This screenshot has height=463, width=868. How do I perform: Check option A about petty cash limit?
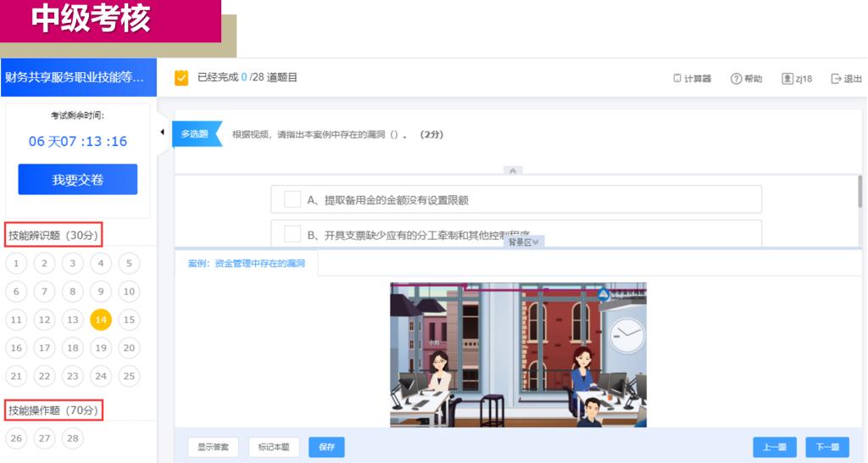(292, 200)
